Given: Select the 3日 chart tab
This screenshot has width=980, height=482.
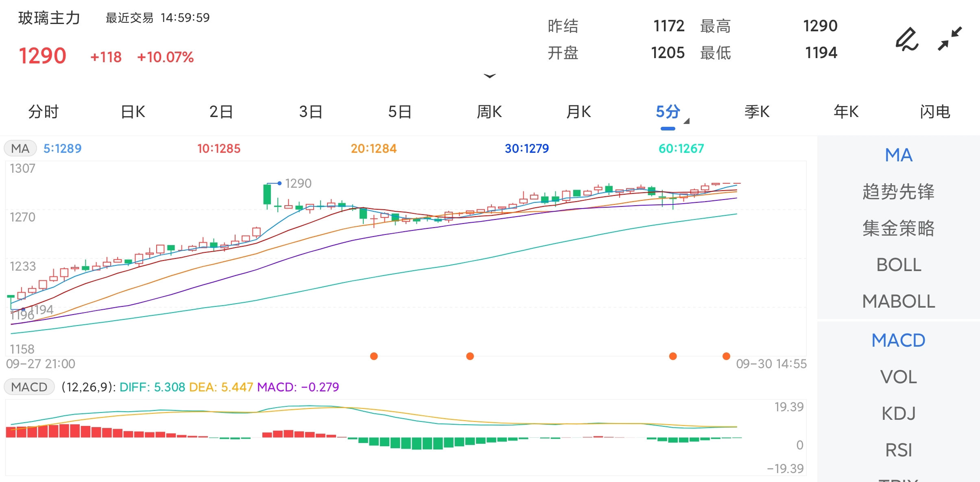Looking at the screenshot, I should pos(311,112).
